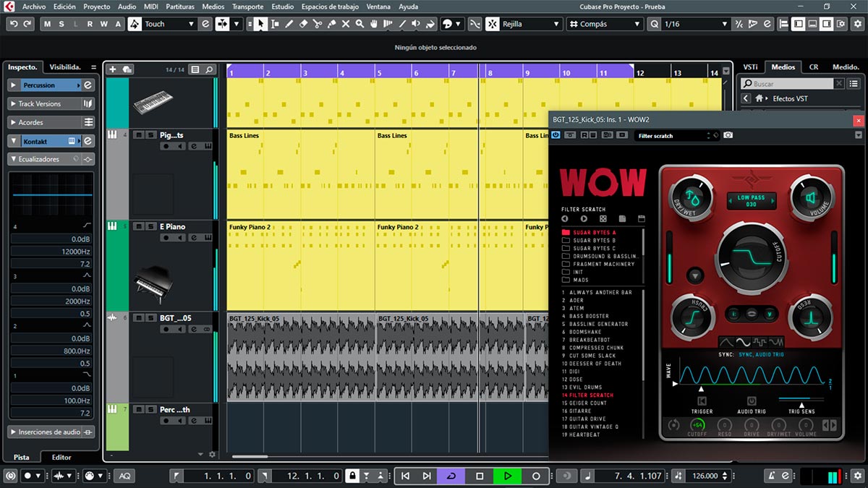
Task: Toggle global Read automation R button
Action: (90, 24)
